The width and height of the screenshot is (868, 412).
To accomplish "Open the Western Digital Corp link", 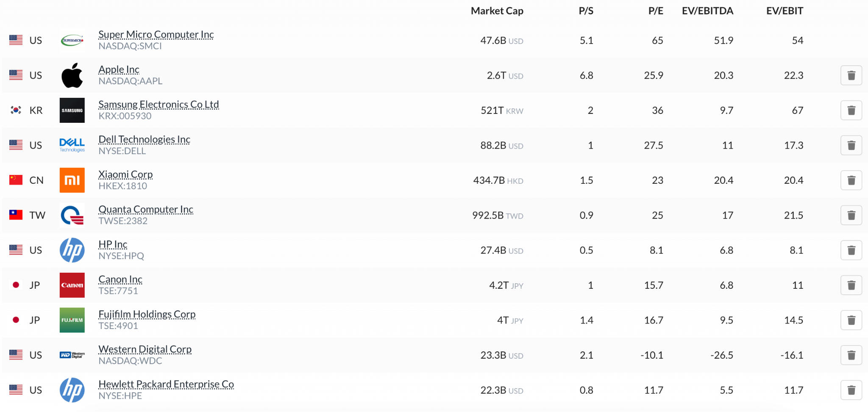I will [x=145, y=349].
